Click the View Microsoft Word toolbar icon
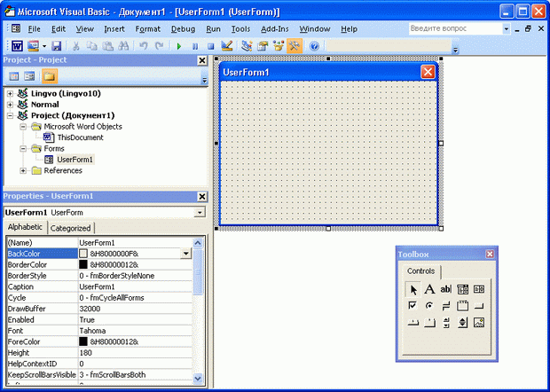550x392 pixels. coord(17,46)
